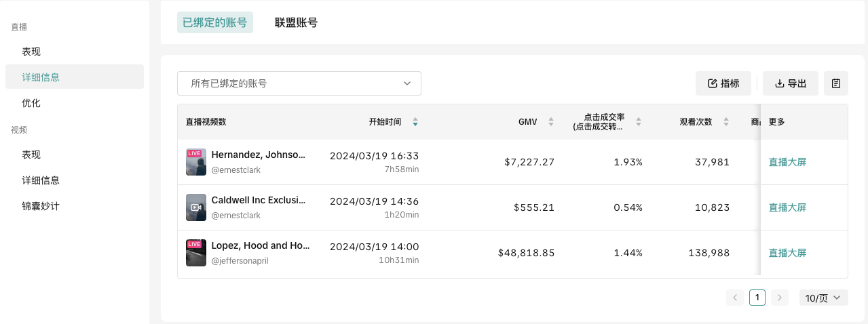Click the 导出 export button
Screen dimensions: 868x324
click(790, 83)
